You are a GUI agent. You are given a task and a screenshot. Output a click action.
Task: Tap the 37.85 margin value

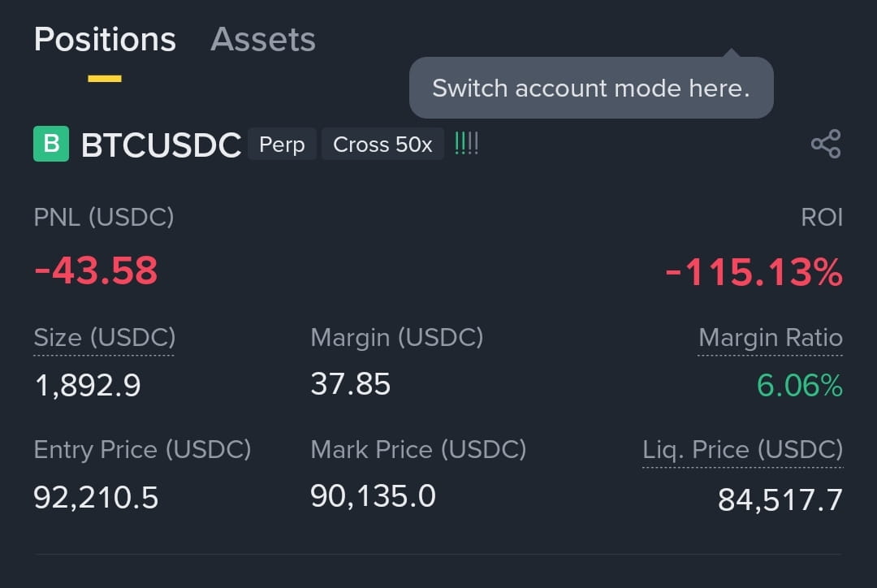(x=350, y=384)
